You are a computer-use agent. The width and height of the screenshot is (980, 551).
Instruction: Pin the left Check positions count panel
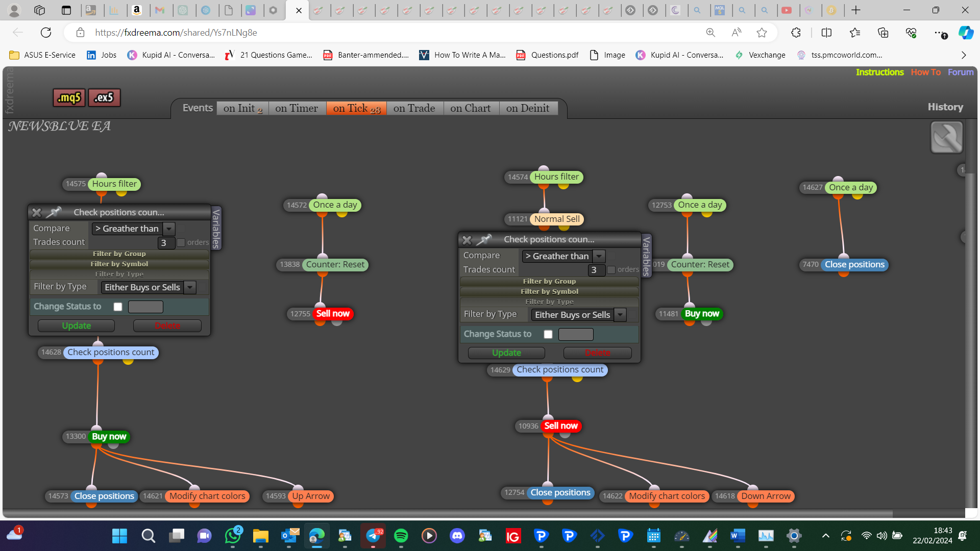pyautogui.click(x=53, y=212)
